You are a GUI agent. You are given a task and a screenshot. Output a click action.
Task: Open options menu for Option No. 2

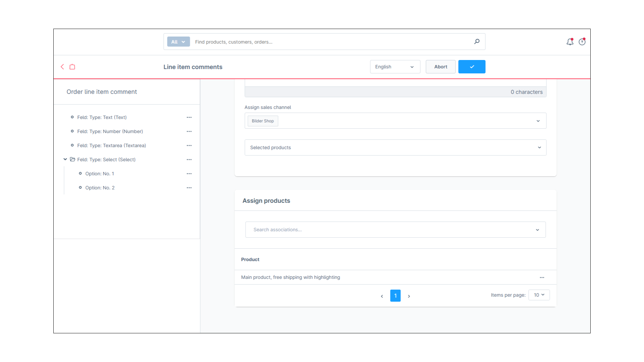click(x=189, y=188)
